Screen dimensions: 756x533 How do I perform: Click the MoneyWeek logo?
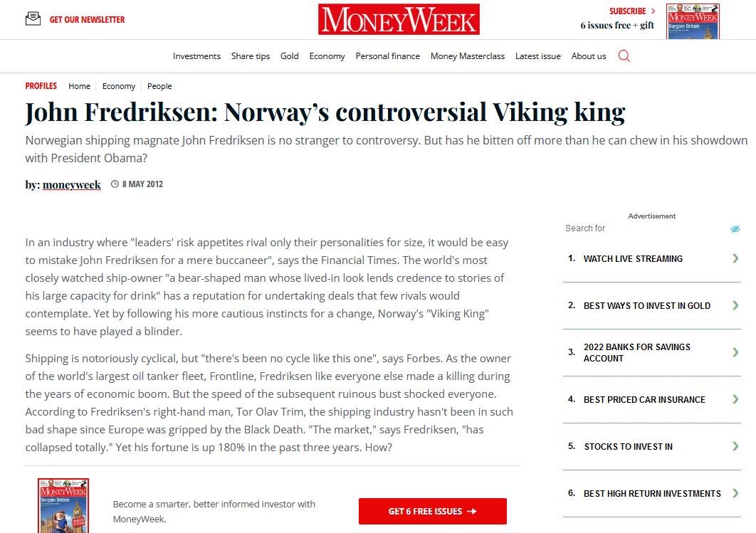(x=399, y=19)
